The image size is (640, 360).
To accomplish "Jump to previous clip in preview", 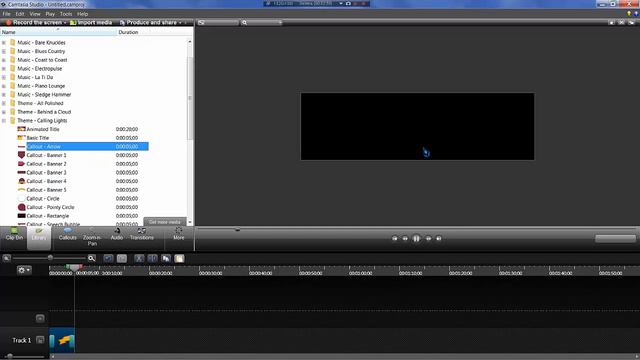I will click(x=394, y=238).
